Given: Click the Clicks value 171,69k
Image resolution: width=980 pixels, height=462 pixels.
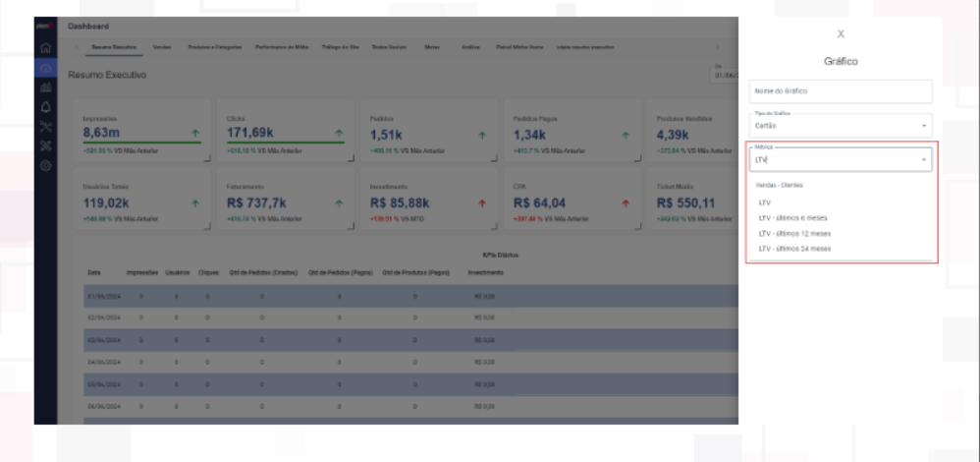Looking at the screenshot, I should point(250,134).
